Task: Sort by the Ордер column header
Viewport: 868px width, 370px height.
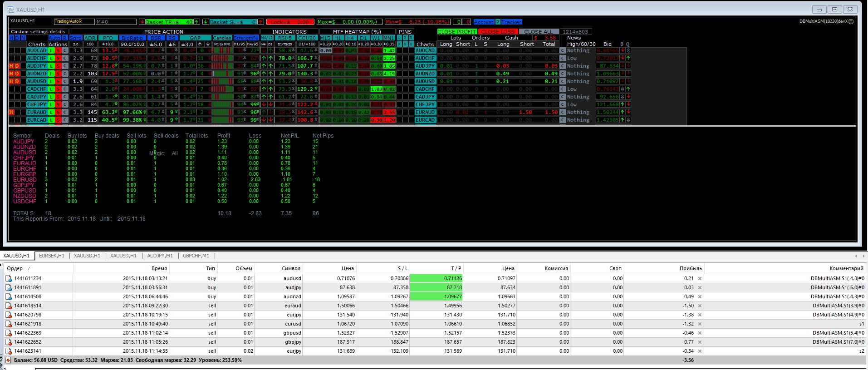Action: [39, 268]
